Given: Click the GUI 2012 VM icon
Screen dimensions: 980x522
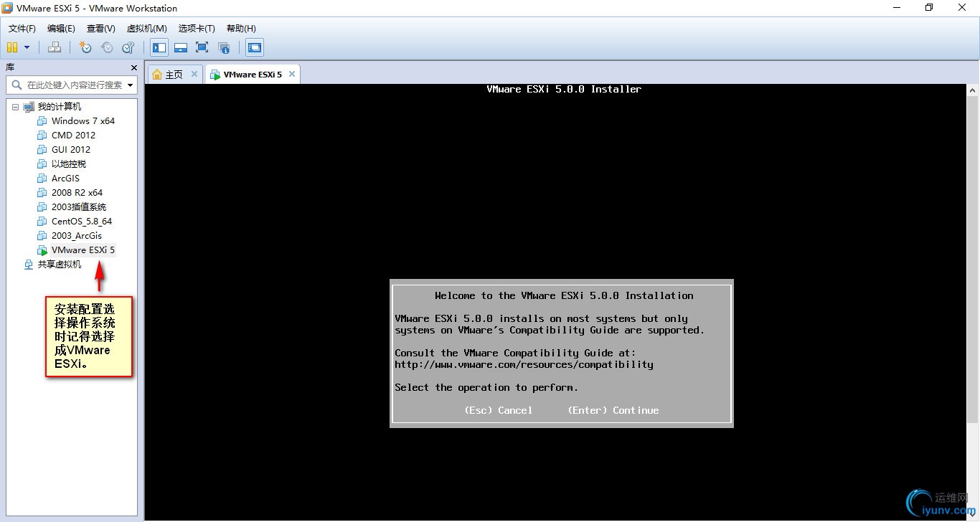Looking at the screenshot, I should (x=42, y=150).
